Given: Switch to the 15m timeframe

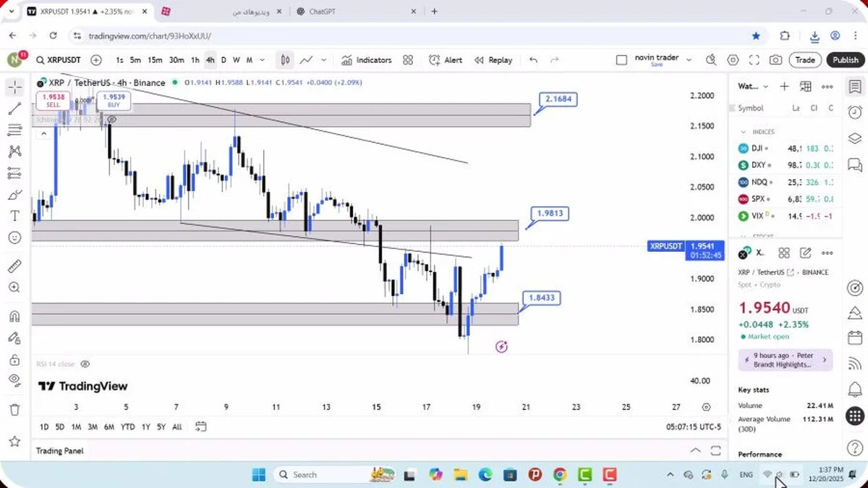Looking at the screenshot, I should (x=155, y=60).
